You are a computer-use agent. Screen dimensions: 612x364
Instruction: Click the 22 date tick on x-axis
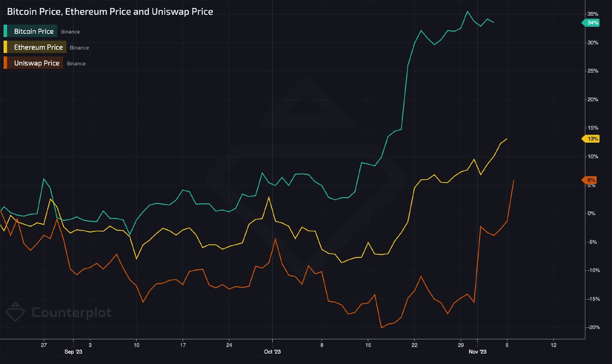[x=414, y=345]
